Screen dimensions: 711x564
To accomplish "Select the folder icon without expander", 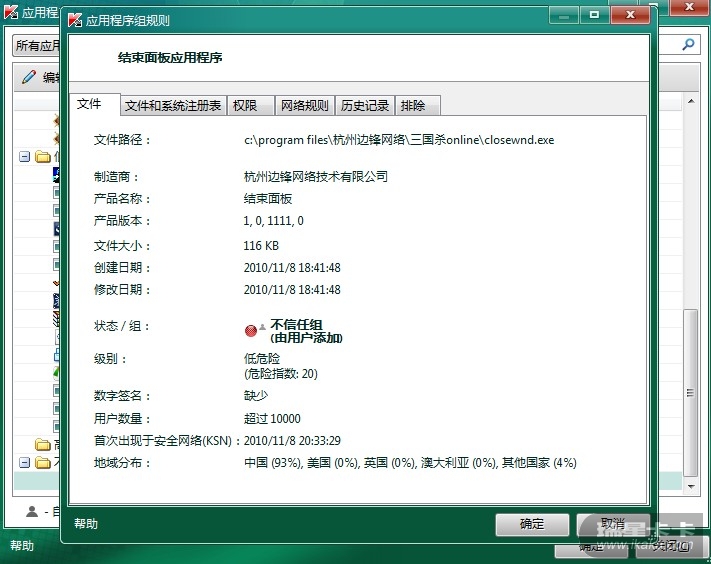I will (x=43, y=444).
